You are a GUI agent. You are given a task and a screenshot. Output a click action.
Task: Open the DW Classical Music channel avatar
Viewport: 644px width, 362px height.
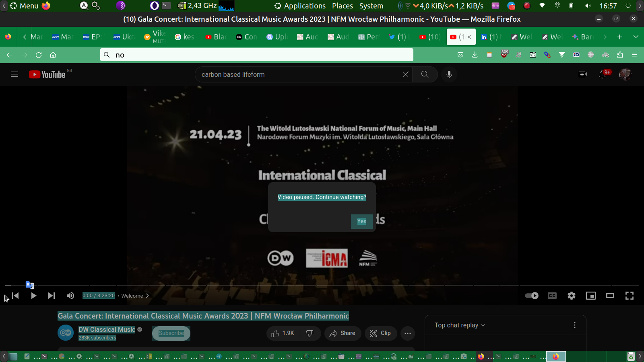point(66,333)
